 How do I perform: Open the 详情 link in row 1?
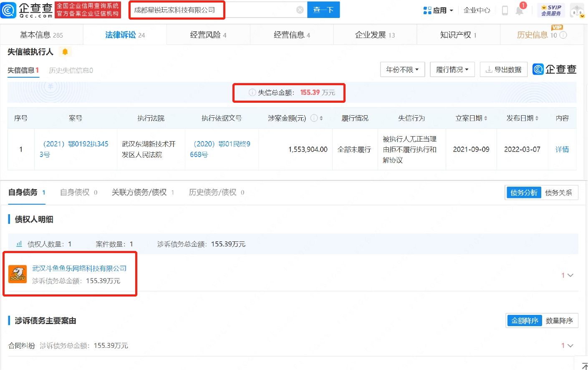[x=562, y=149]
